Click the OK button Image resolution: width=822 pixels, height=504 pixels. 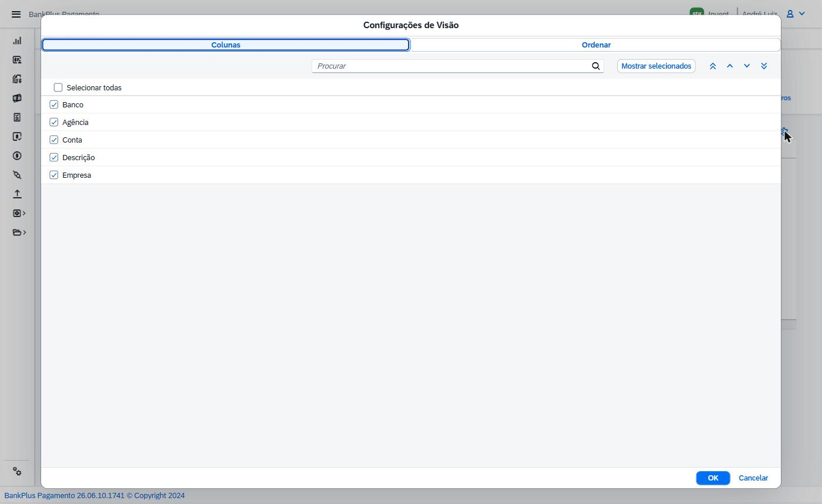[713, 478]
